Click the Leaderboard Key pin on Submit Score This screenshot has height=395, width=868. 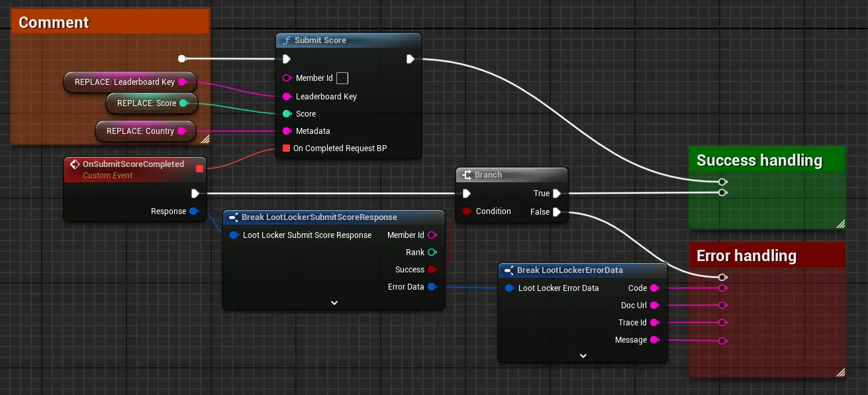click(287, 96)
